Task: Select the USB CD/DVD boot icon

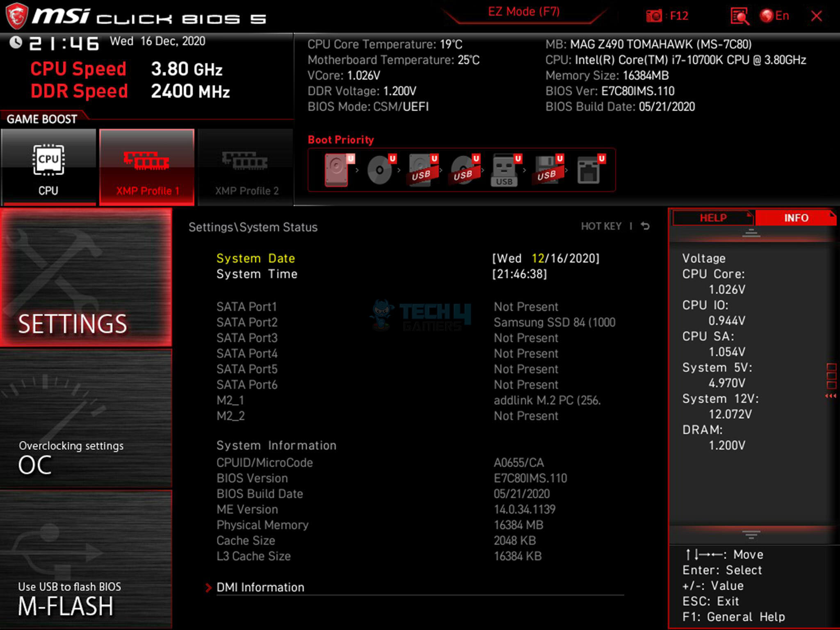Action: click(464, 170)
